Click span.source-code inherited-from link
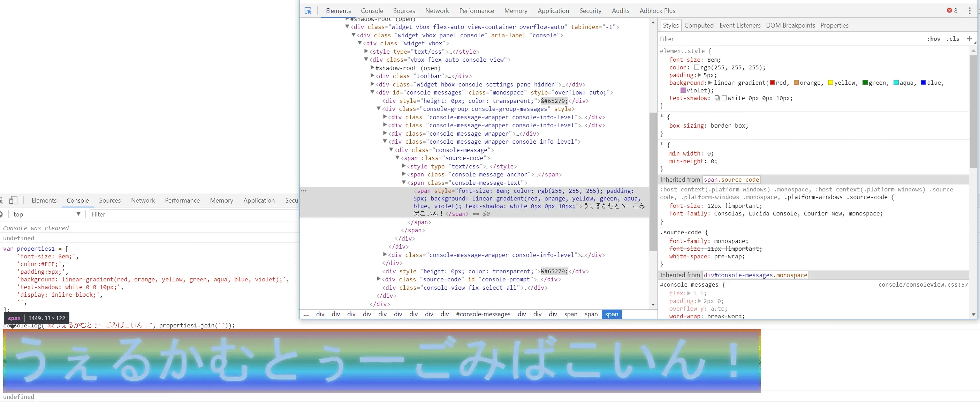980x402 pixels. tap(731, 180)
